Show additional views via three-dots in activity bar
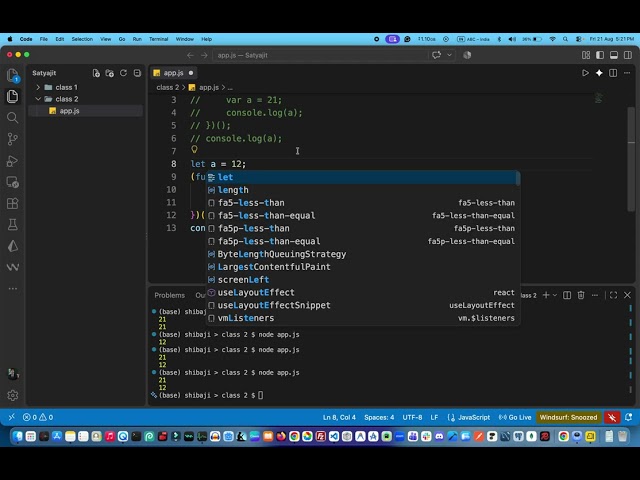Image resolution: width=640 pixels, height=480 pixels. pyautogui.click(x=13, y=289)
